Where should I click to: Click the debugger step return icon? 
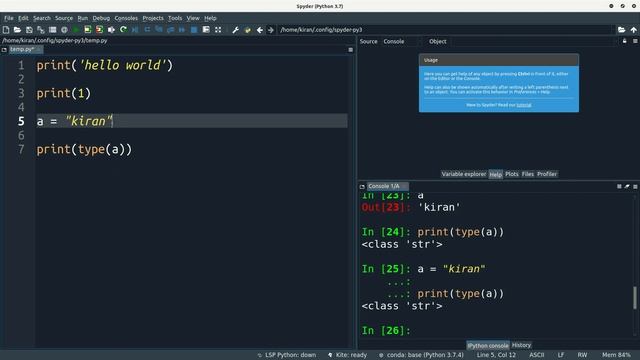tap(171, 30)
